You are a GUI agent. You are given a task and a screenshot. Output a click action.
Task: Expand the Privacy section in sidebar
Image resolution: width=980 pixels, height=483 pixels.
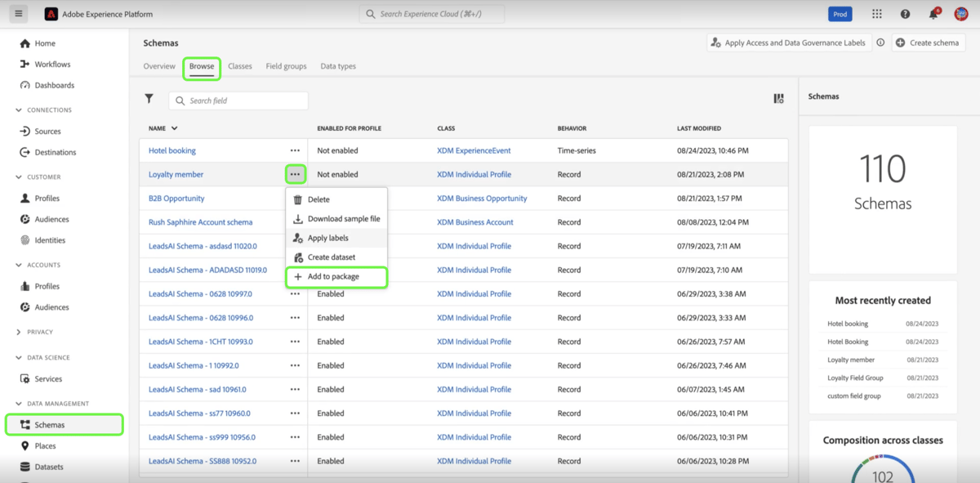coord(19,332)
